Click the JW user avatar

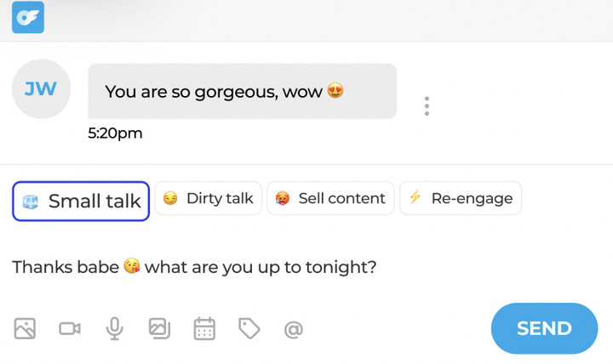pyautogui.click(x=41, y=89)
